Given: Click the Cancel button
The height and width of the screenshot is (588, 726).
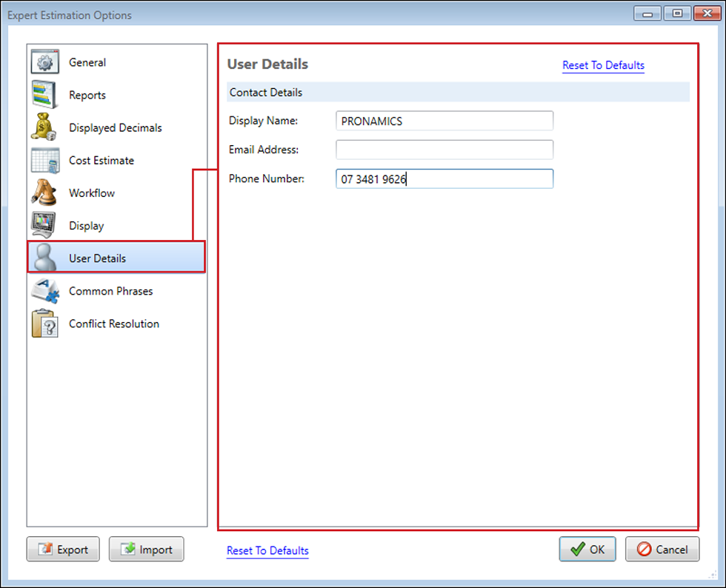Looking at the screenshot, I should tap(662, 549).
